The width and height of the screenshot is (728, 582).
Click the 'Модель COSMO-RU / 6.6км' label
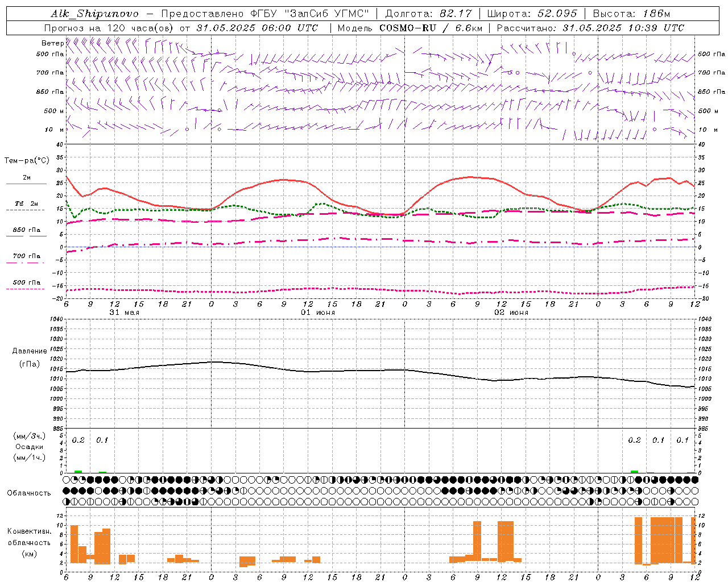click(x=410, y=28)
